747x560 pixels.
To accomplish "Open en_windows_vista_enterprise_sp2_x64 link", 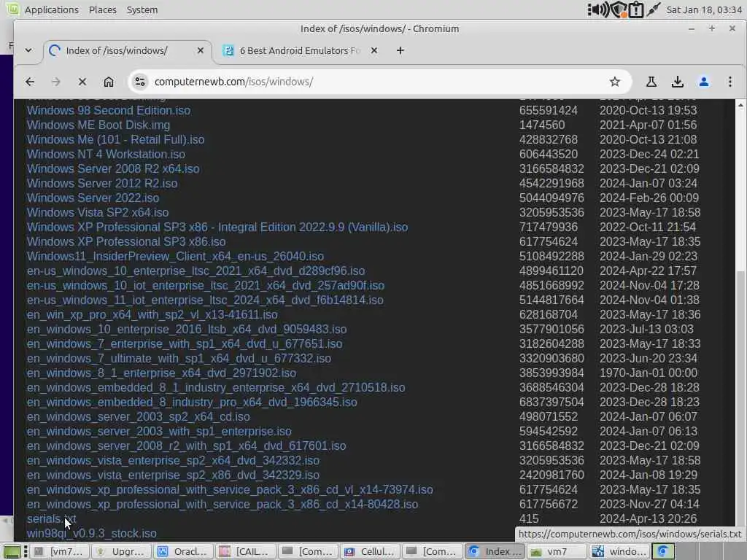I will click(x=173, y=461).
